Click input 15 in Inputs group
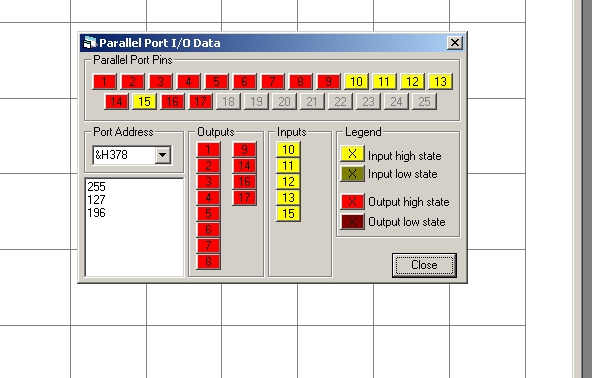 click(288, 214)
